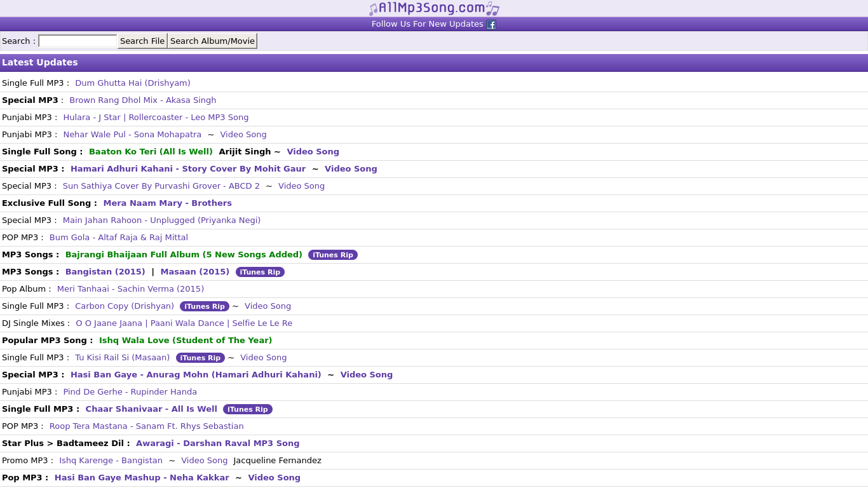868x488 pixels.
Task: Open Nehar Wale Pul - Sona Mohapatra
Action: (x=132, y=135)
